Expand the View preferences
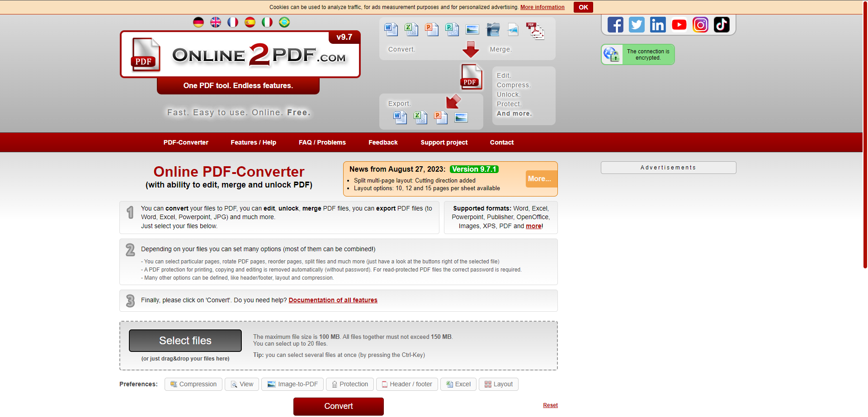Viewport: 868px width, 417px height. tap(242, 384)
